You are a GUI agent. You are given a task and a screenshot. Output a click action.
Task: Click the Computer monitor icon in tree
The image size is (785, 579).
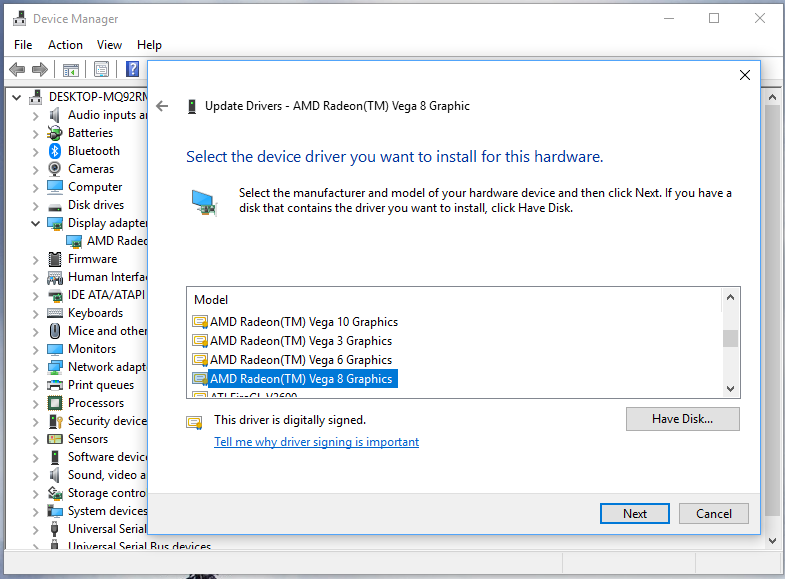coord(55,187)
